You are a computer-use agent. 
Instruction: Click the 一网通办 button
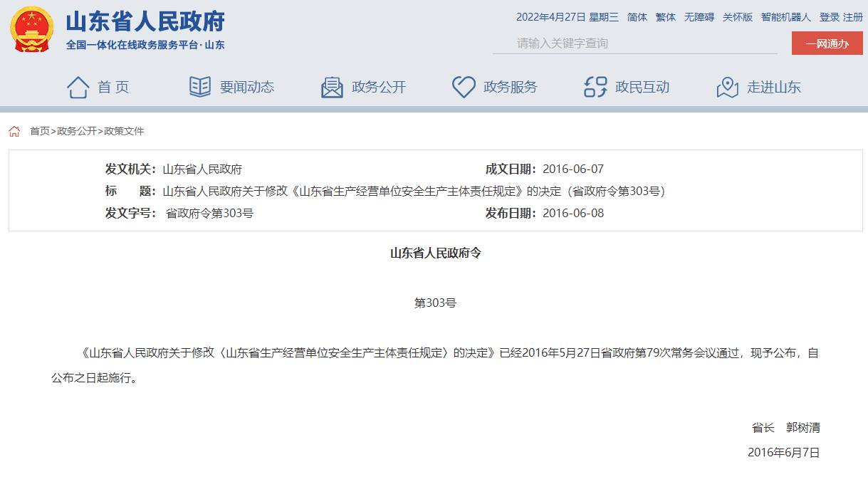[827, 43]
